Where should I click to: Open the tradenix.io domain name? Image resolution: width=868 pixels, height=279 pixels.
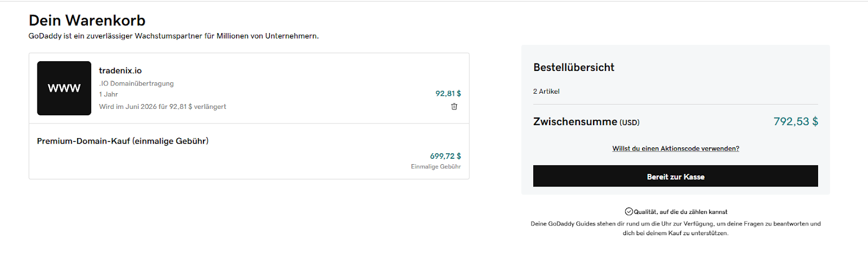(x=120, y=70)
